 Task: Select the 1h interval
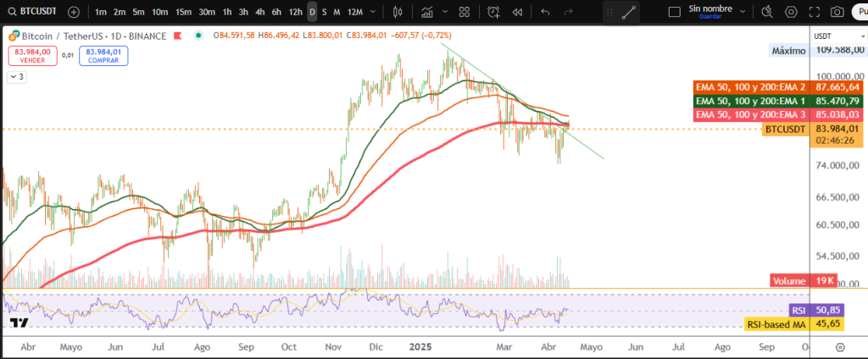click(x=227, y=12)
